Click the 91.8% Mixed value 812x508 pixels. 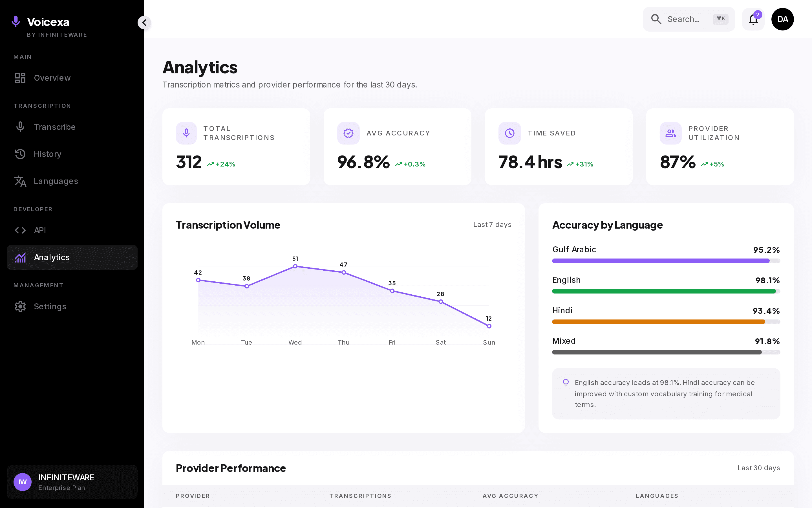(767, 342)
